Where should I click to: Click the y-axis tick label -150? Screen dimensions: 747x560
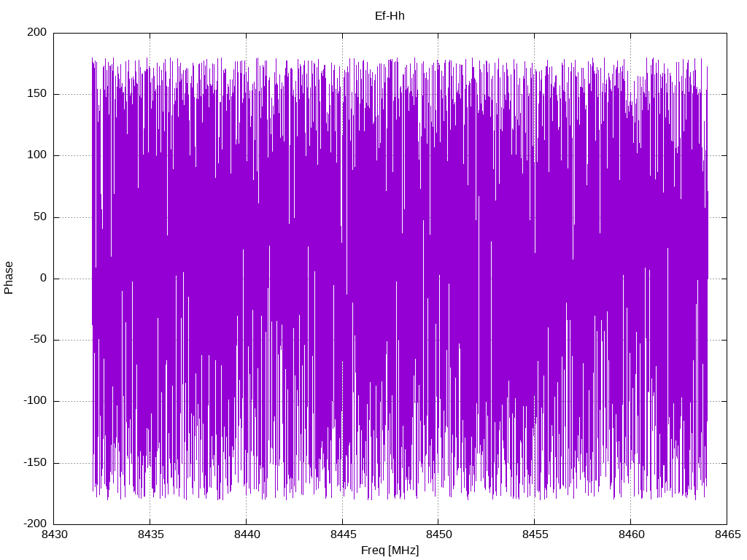[x=35, y=462]
